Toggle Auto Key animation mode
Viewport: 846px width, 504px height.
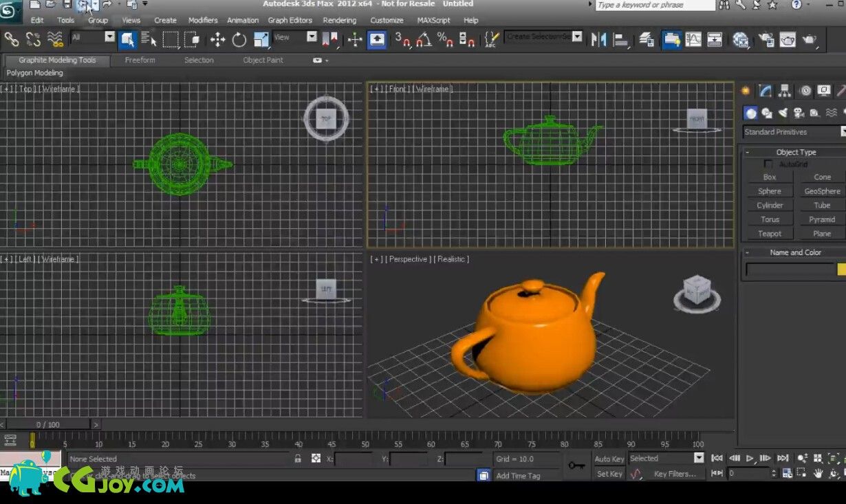coord(609,459)
